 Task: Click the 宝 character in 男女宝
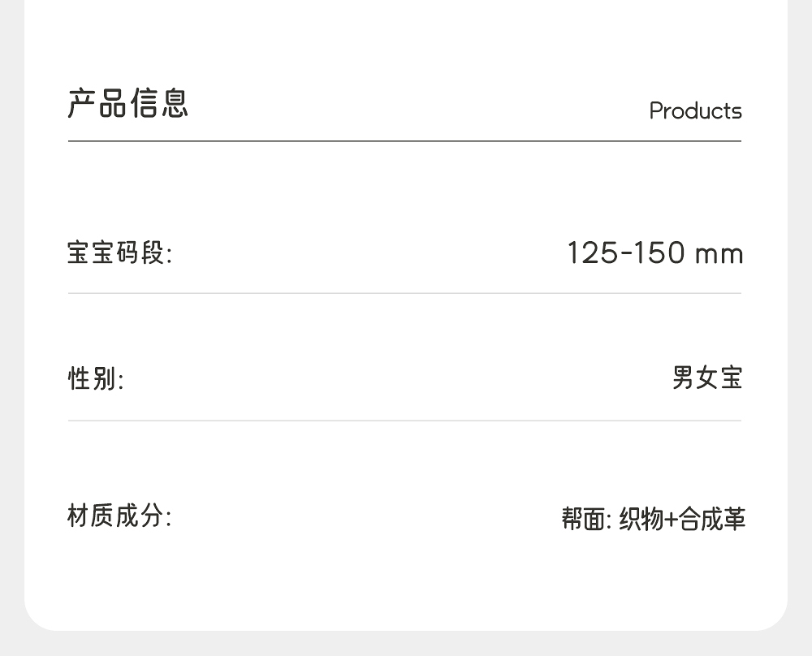coord(731,378)
